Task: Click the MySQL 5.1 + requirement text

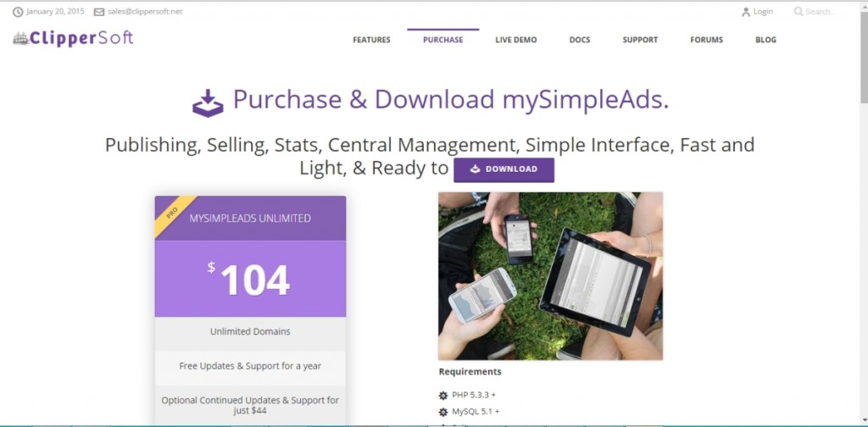Action: 476,412
